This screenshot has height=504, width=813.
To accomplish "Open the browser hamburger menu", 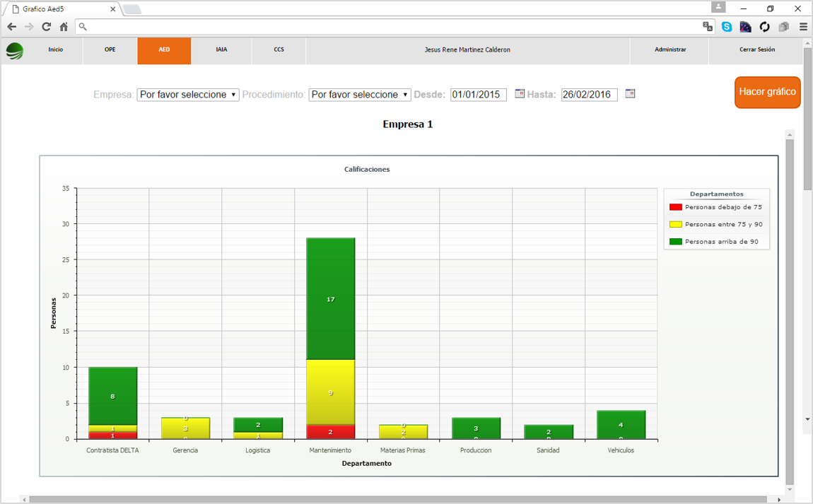I will tap(803, 26).
